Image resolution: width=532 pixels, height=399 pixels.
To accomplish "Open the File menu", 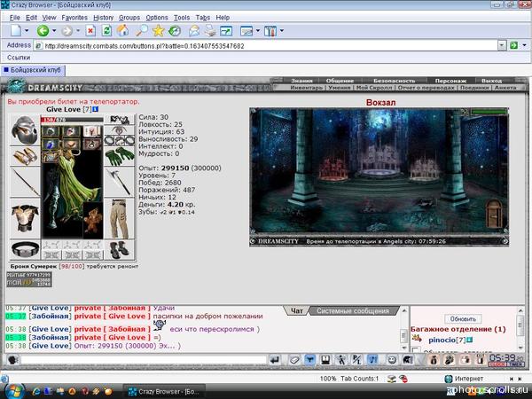I will (x=14, y=18).
